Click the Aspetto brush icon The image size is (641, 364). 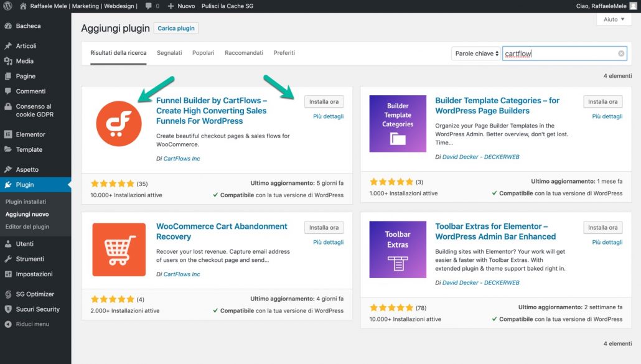(8, 169)
